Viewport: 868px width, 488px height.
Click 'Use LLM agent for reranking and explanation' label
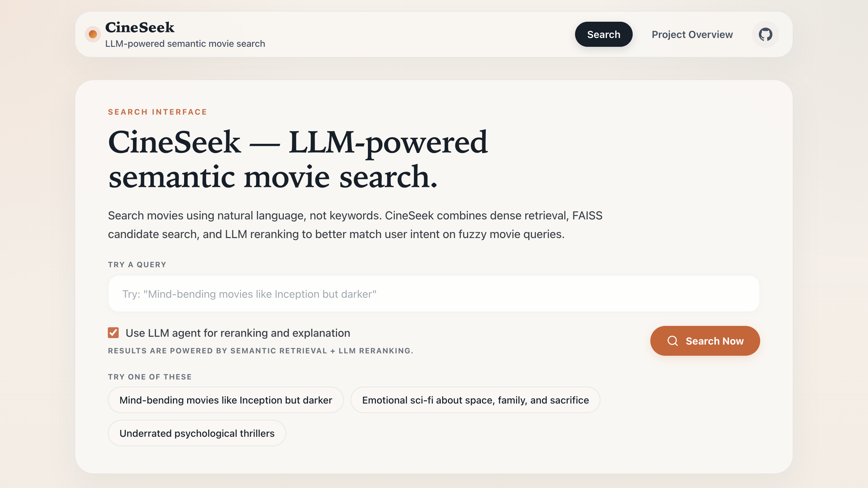point(238,333)
